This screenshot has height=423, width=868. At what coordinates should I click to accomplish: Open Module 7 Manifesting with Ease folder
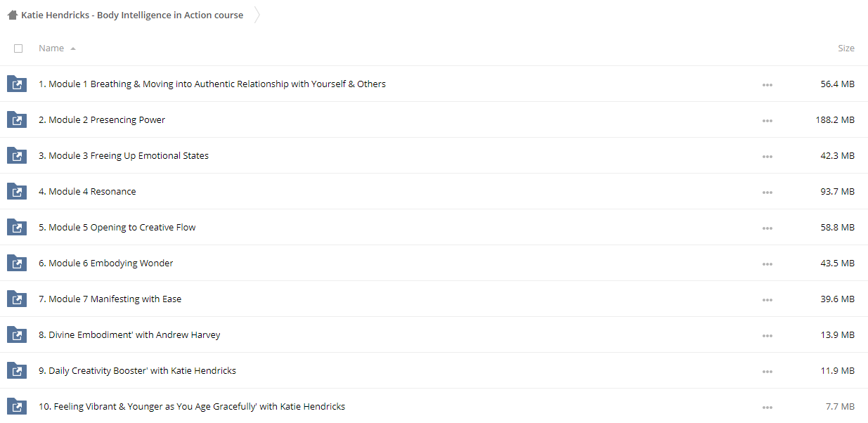[110, 299]
